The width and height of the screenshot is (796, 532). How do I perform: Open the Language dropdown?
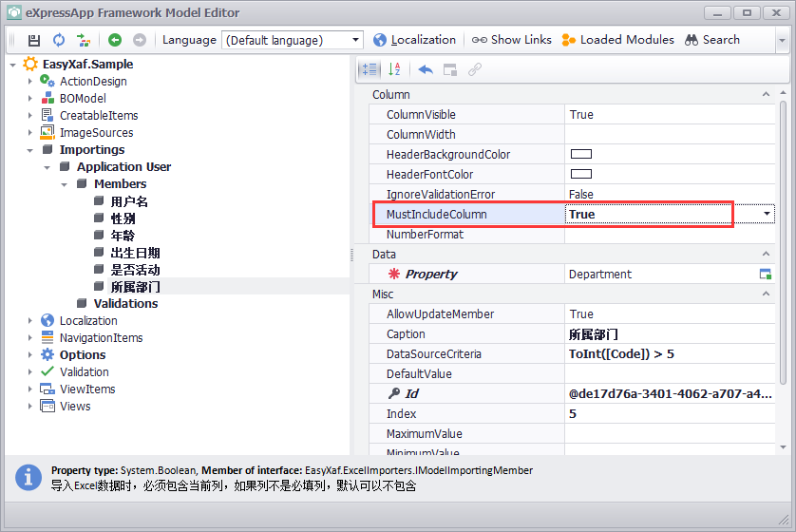[356, 40]
